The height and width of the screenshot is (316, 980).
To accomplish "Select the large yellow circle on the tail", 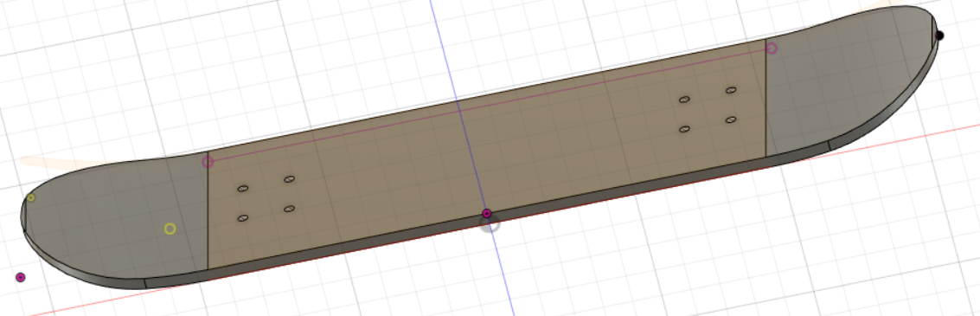I will [x=170, y=229].
